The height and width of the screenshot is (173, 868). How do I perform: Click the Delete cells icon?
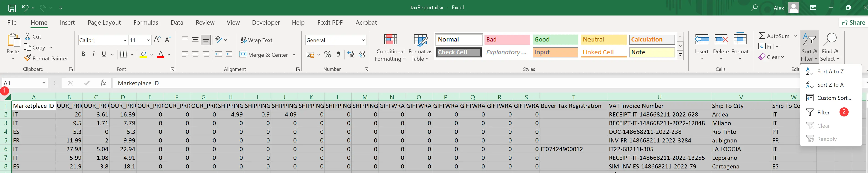click(721, 40)
